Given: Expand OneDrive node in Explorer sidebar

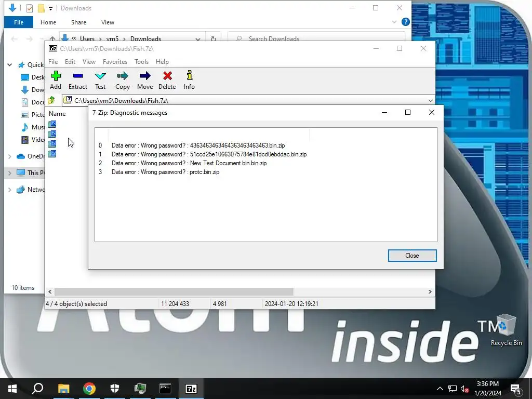Looking at the screenshot, I should coord(10,156).
